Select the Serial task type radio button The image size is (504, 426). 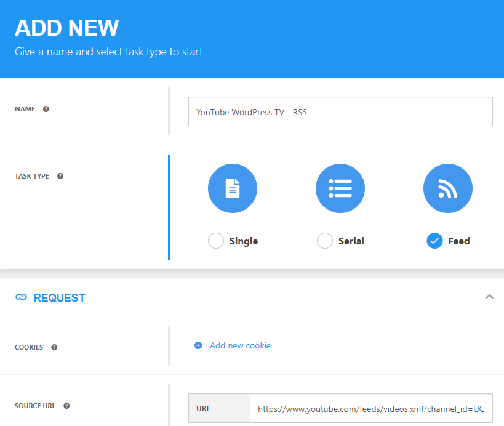pos(324,241)
